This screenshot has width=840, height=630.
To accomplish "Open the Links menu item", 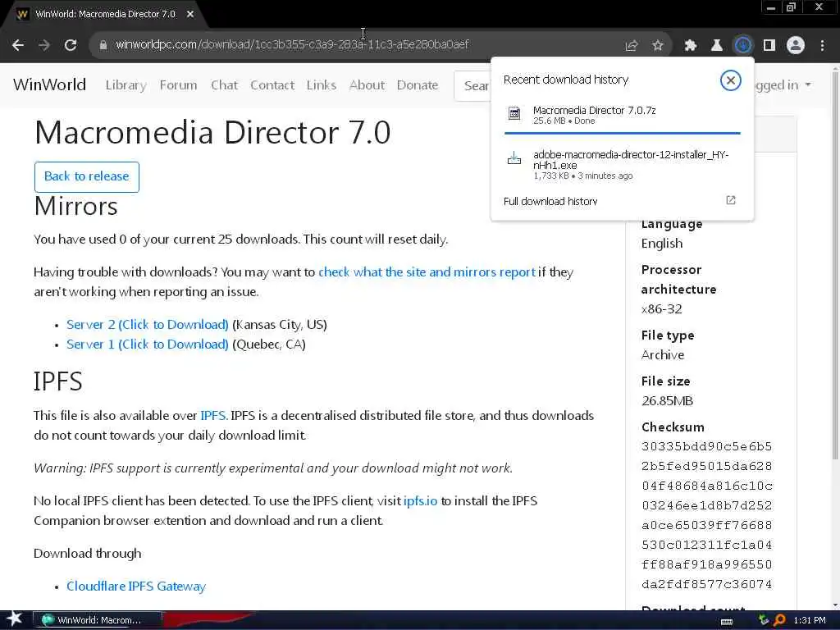I will (x=322, y=85).
